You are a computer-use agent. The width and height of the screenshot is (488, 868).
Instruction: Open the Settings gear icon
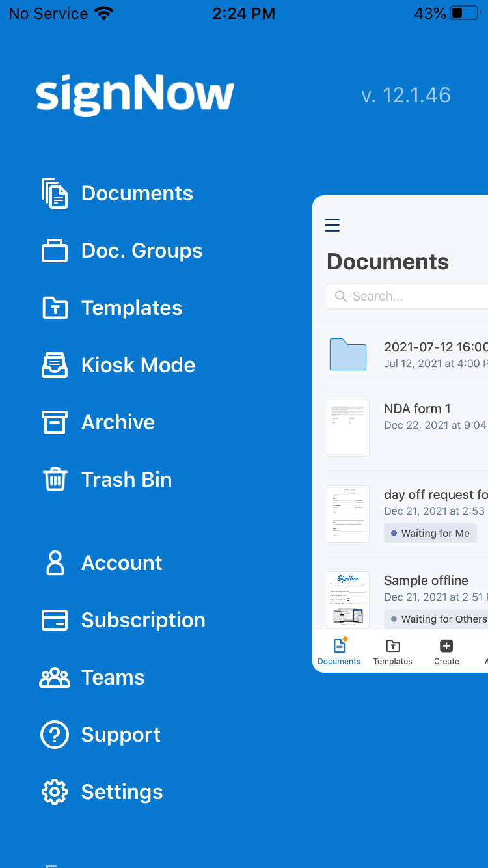(x=55, y=792)
